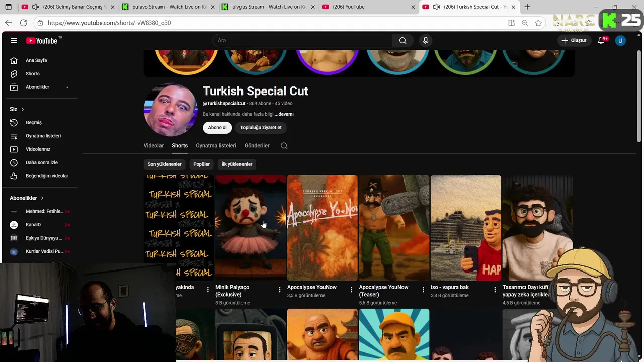This screenshot has width=644, height=362.
Task: View site information lock icon
Action: (40, 23)
